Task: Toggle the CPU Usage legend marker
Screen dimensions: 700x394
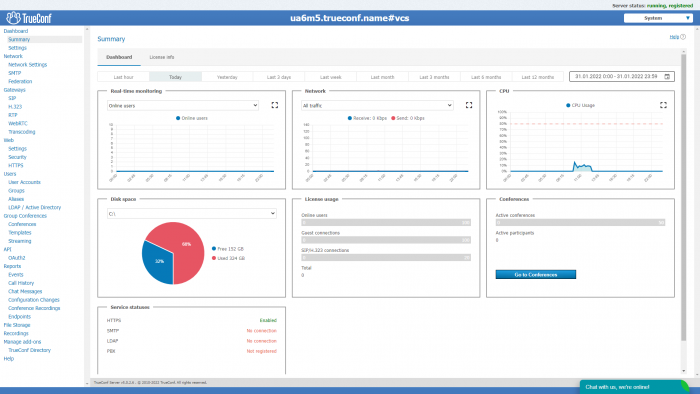Action: pos(568,105)
